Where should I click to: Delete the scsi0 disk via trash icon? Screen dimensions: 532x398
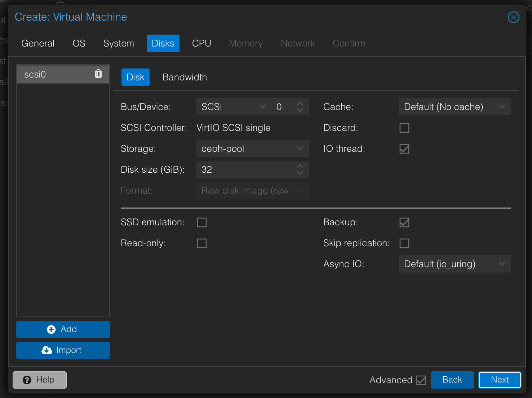click(98, 74)
